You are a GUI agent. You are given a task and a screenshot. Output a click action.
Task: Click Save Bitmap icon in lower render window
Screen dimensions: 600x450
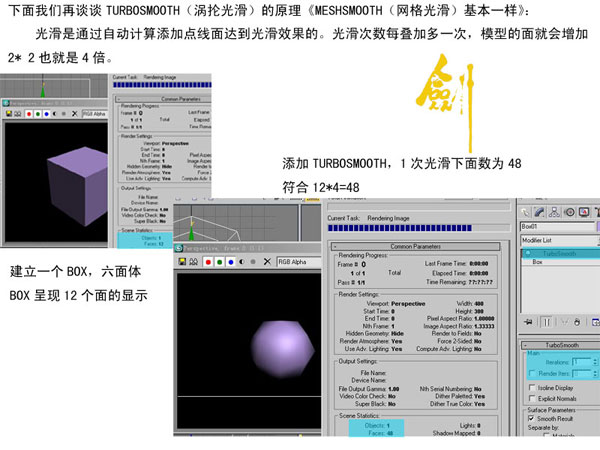(181, 263)
